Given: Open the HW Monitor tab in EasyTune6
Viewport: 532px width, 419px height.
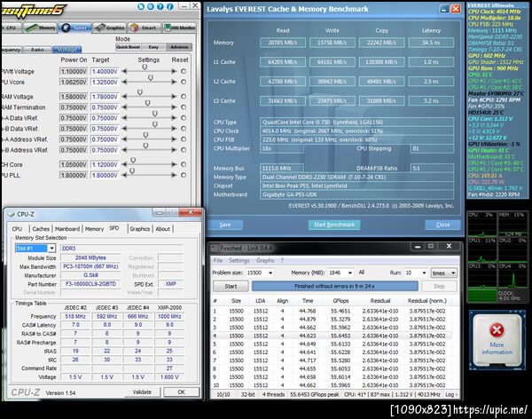Looking at the screenshot, I should pyautogui.click(x=180, y=28).
